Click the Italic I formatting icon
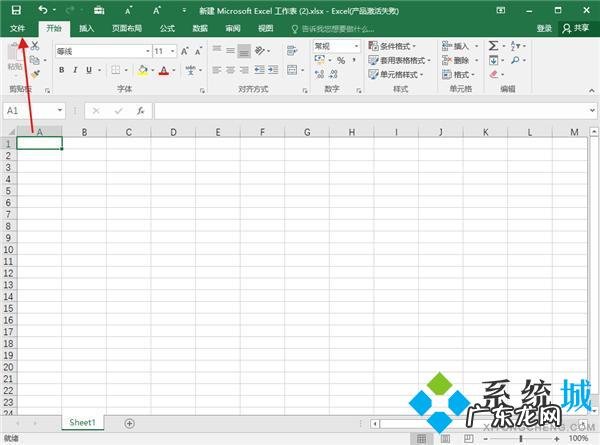Screen dimensions: 600x445 click(75, 70)
